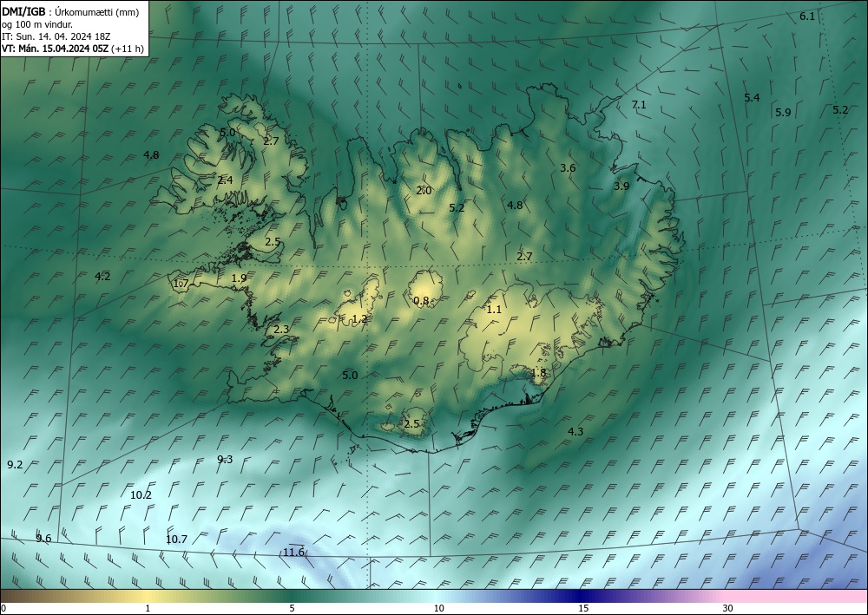
Task: Select the '10' tick on the color scale
Action: (438, 608)
